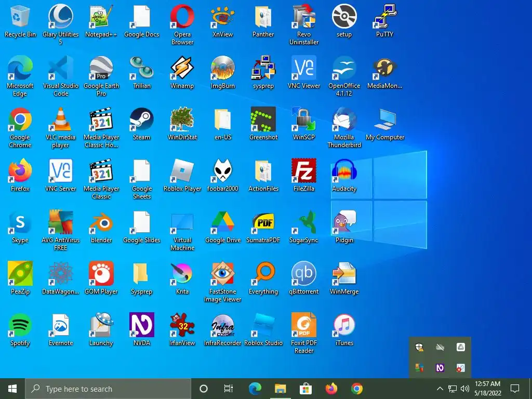
Task: Collapse the hidden tray icons chevron
Action: 440,389
